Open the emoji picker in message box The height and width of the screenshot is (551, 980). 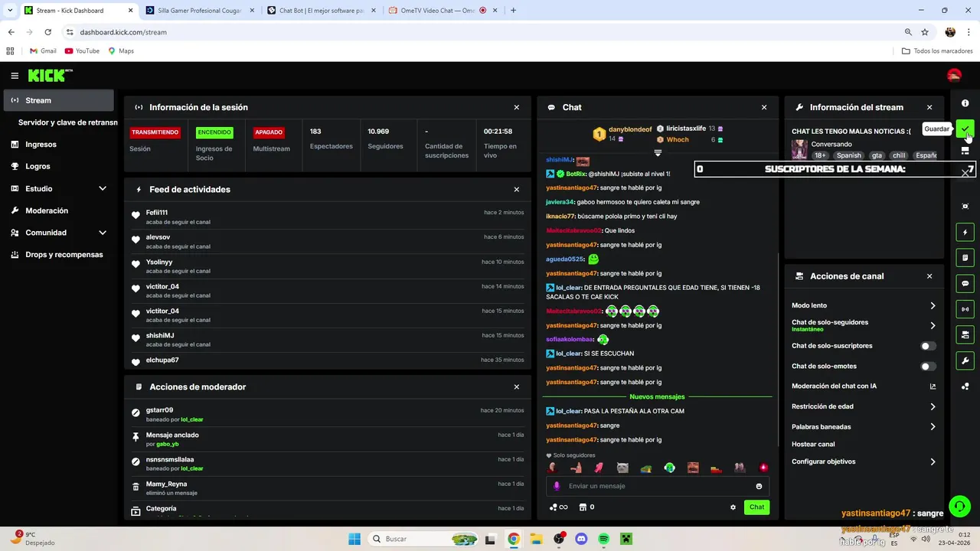pyautogui.click(x=759, y=486)
